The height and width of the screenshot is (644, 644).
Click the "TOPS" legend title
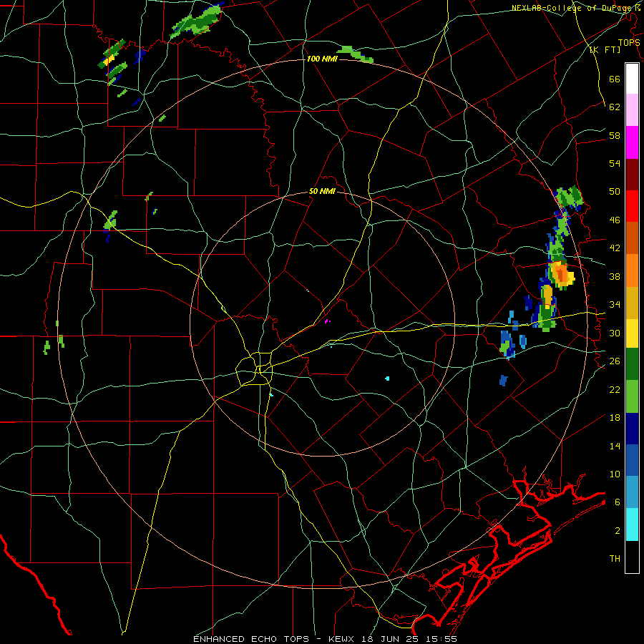[628, 42]
